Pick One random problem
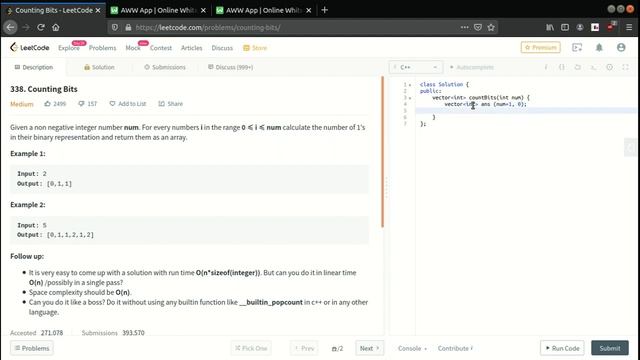The height and width of the screenshot is (360, 640). pyautogui.click(x=251, y=348)
